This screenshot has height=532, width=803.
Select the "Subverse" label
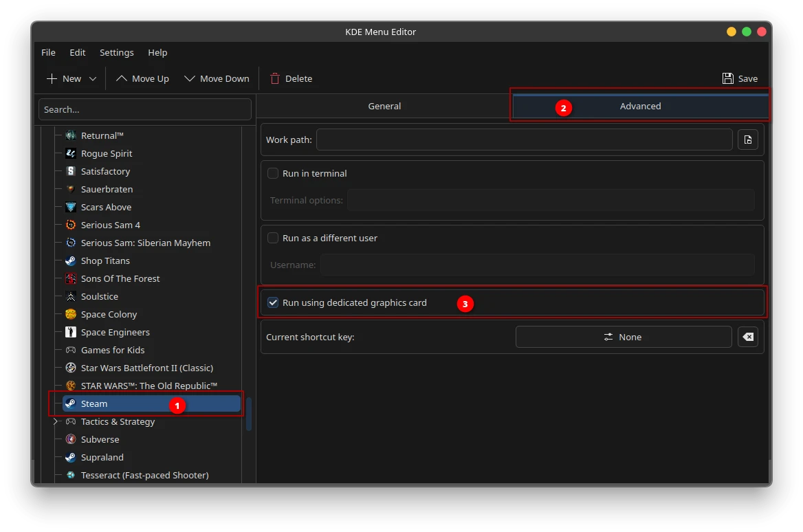click(100, 440)
